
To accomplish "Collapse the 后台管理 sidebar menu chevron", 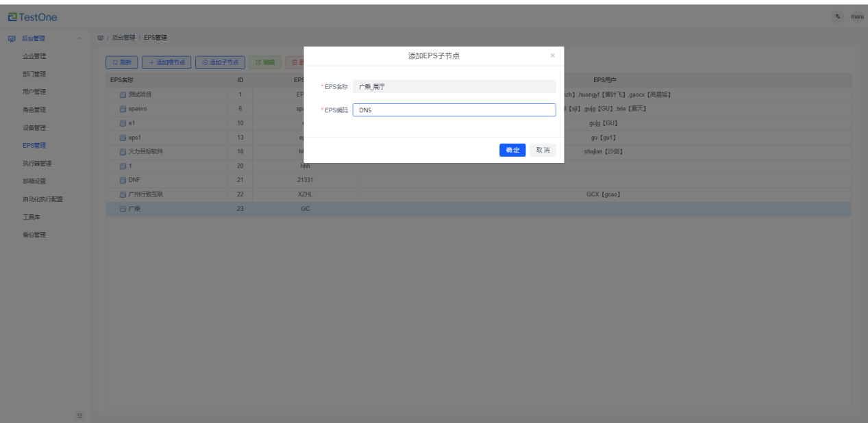I will click(79, 38).
